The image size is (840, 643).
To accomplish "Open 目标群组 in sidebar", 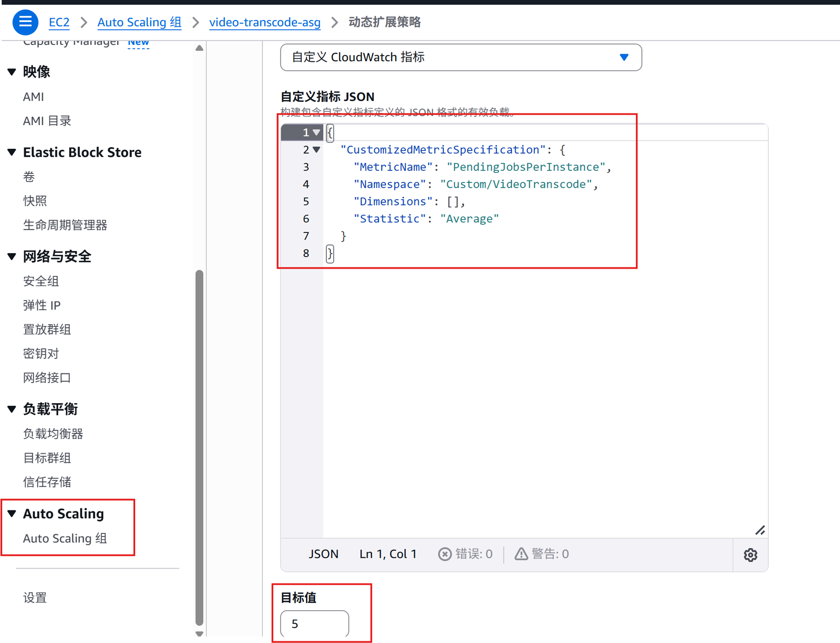I will 47,458.
